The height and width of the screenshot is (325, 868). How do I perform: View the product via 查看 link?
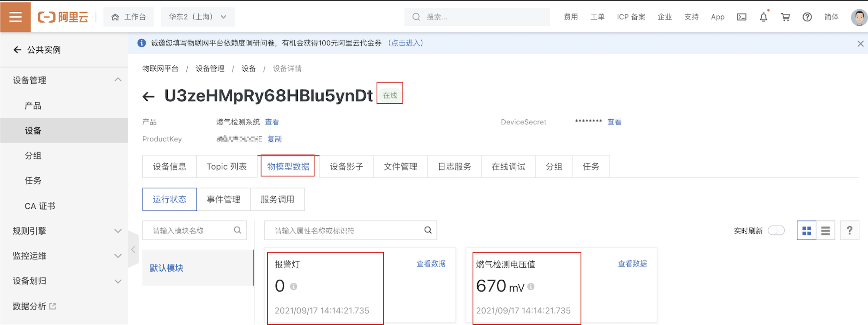(x=272, y=122)
